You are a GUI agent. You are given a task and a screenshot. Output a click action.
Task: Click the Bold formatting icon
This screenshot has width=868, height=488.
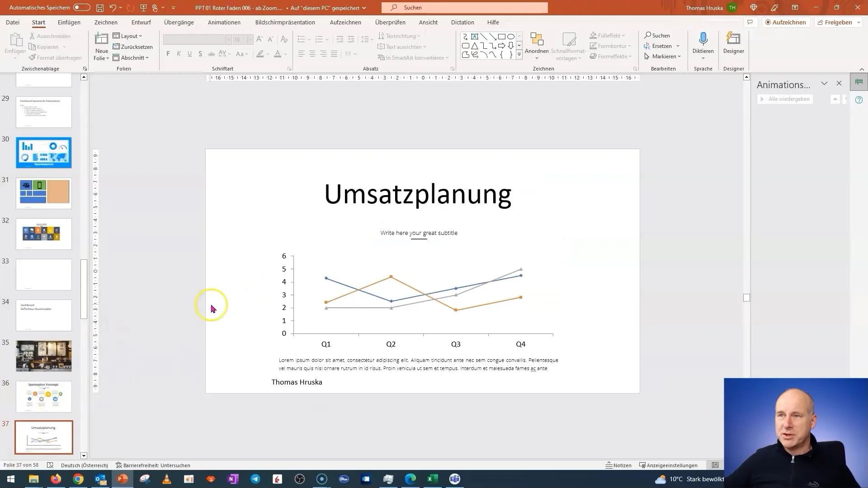[169, 54]
